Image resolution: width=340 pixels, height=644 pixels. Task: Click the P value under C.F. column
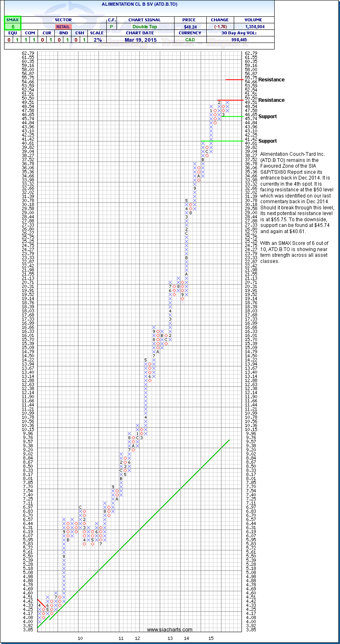pos(111,27)
